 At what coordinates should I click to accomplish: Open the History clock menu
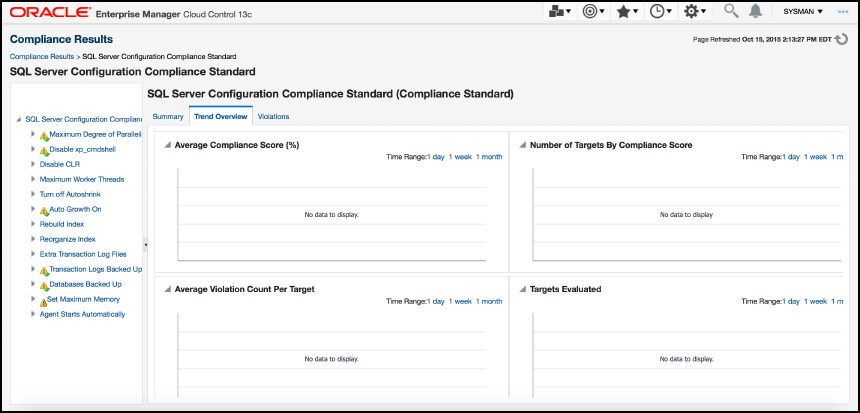click(x=660, y=12)
